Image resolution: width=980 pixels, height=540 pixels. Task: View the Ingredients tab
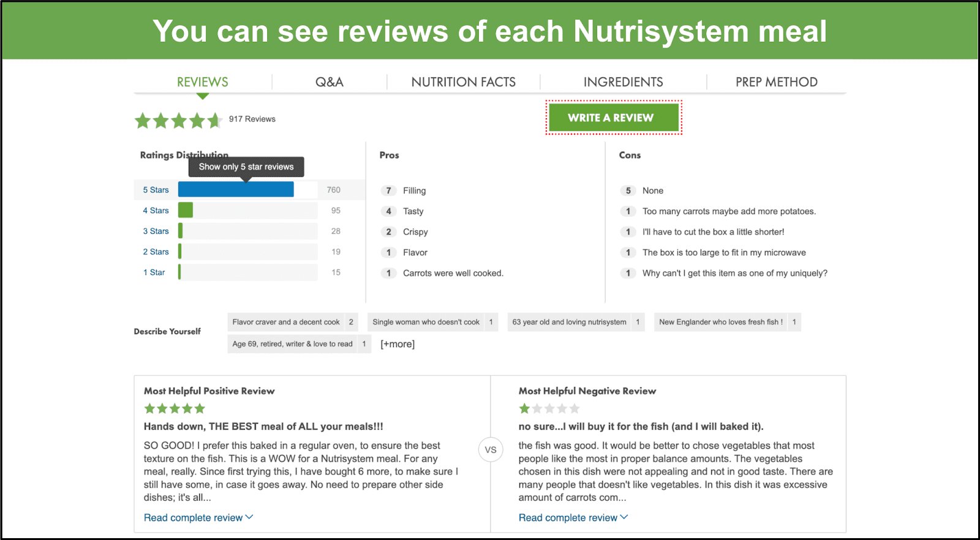point(623,82)
